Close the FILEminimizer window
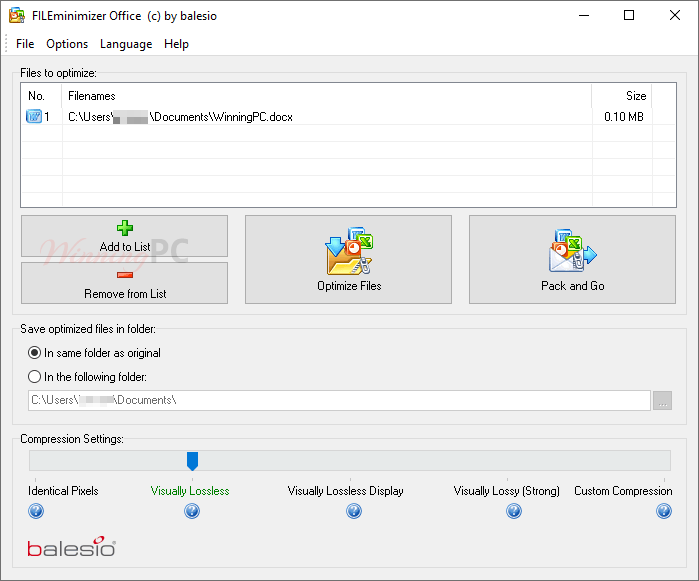The height and width of the screenshot is (581, 699). tap(675, 16)
